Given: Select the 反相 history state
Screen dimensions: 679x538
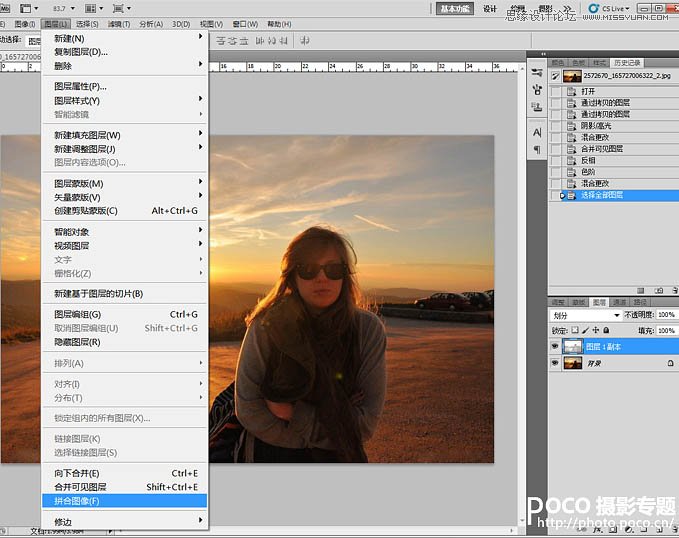Looking at the screenshot, I should [x=590, y=160].
